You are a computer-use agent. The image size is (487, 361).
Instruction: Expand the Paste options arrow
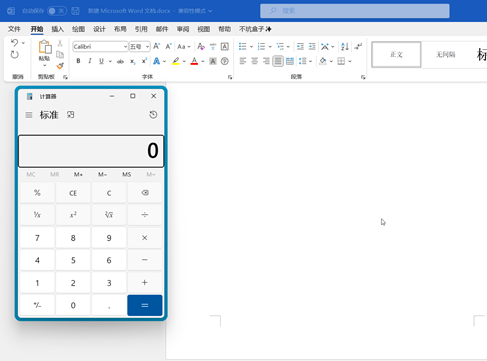(x=45, y=66)
